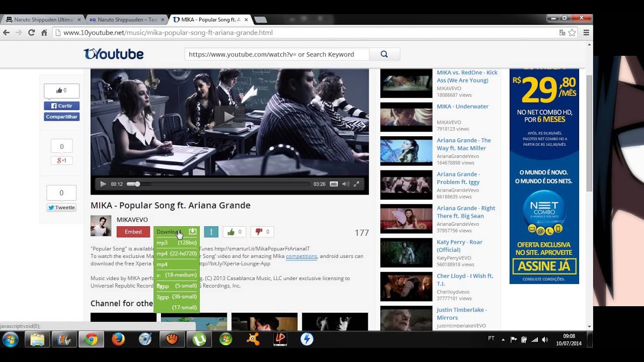The image size is (644, 362).
Task: Open the green Download dropdown
Action: coord(177,232)
